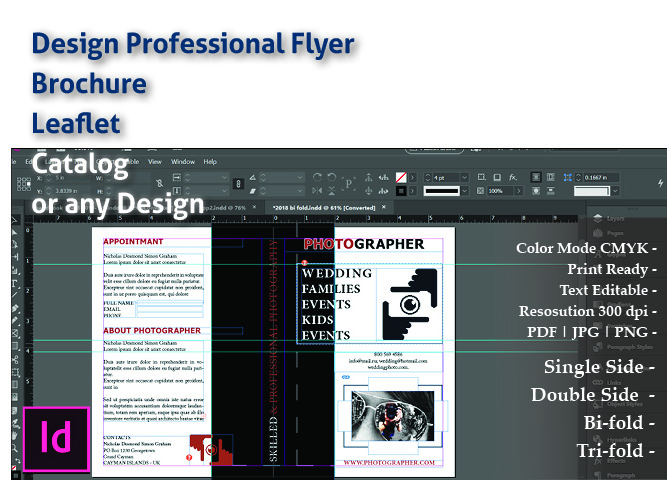The height and width of the screenshot is (500, 667).
Task: Choose a reference point in locator grid
Action: [22, 184]
